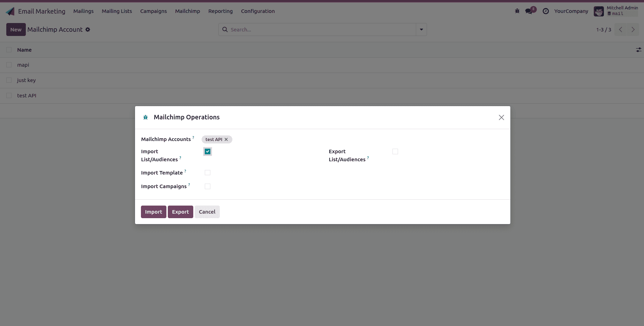Image resolution: width=644 pixels, height=326 pixels.
Task: Open the debug bug icon in top bar
Action: 517,11
